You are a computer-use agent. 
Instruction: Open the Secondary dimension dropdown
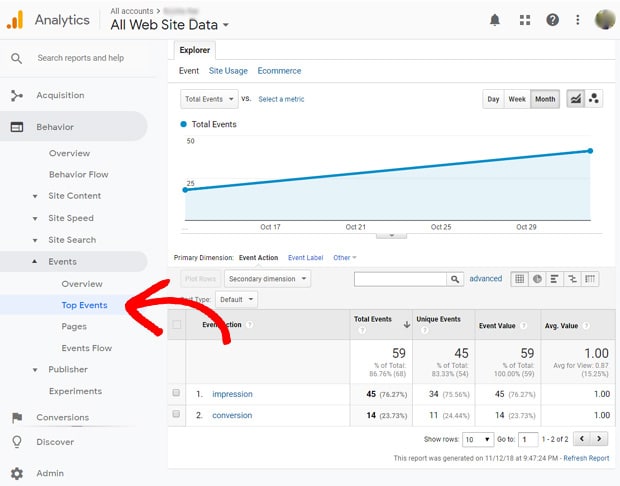(267, 279)
